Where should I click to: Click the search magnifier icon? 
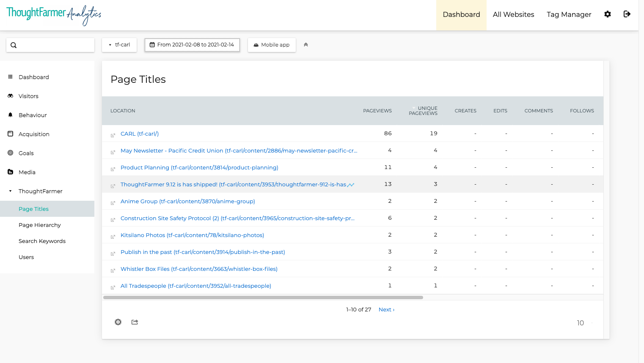coord(14,45)
